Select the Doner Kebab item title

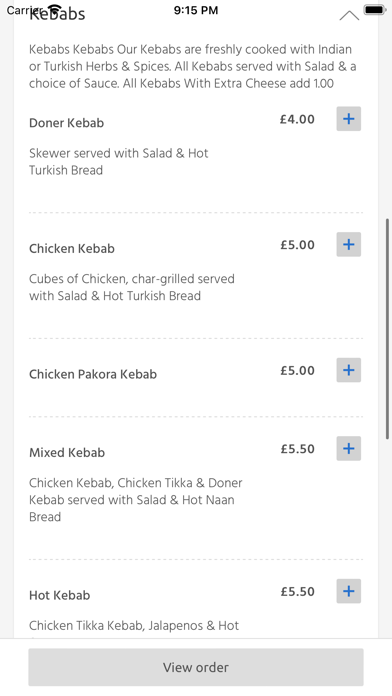pyautogui.click(x=67, y=123)
